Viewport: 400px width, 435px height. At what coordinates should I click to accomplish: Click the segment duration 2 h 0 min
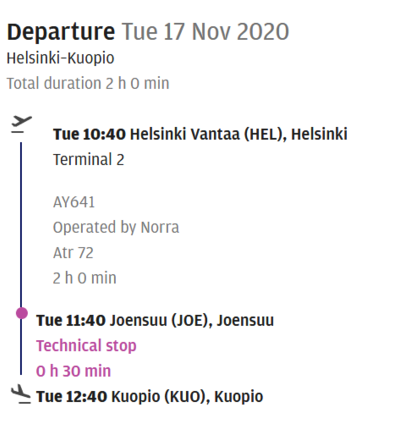point(85,278)
